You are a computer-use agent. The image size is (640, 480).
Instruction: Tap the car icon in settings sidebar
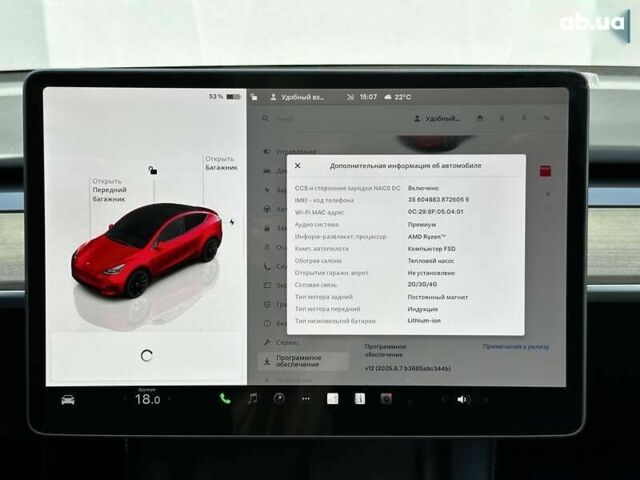click(x=267, y=171)
